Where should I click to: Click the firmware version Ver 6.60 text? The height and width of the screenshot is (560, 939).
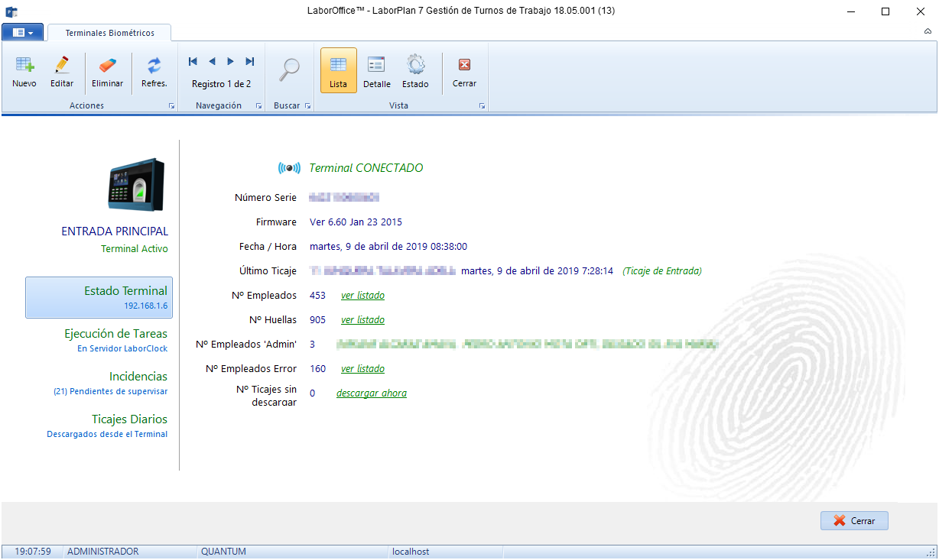[356, 222]
